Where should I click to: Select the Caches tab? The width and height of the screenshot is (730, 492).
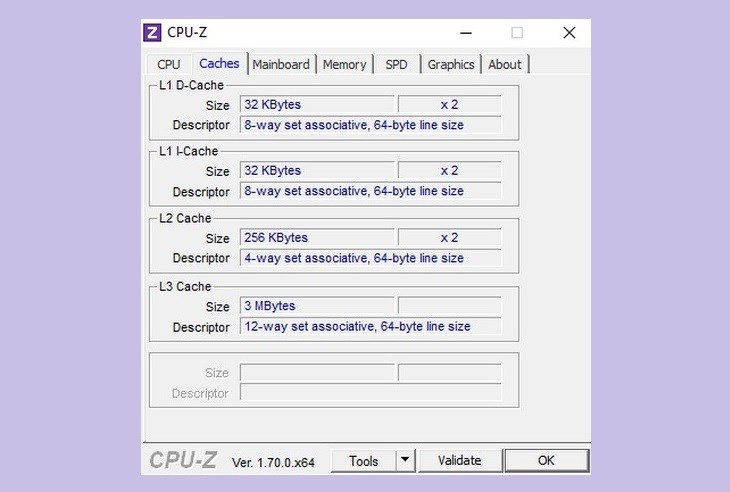[x=219, y=63]
